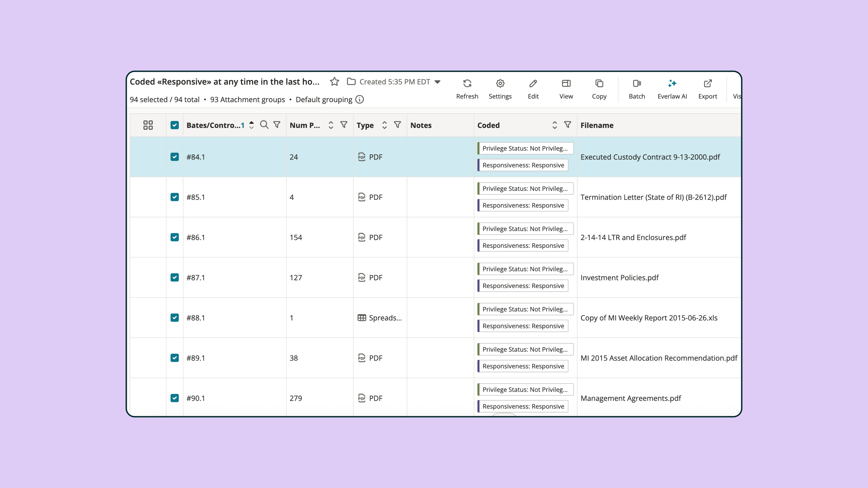Click the 93 Attachment groups text
The height and width of the screenshot is (488, 868).
point(247,99)
